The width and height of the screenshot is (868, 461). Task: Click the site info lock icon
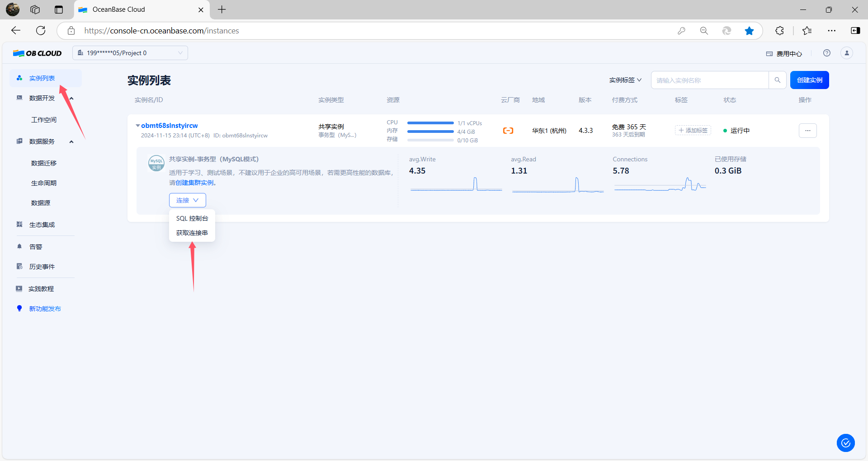coord(71,31)
